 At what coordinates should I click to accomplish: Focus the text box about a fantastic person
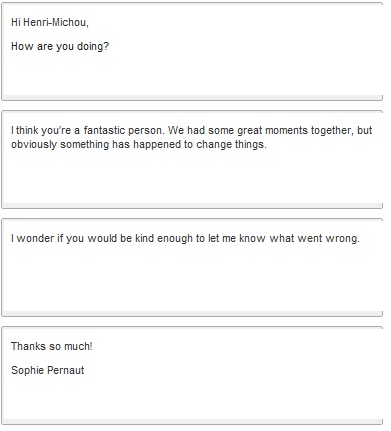point(192,159)
